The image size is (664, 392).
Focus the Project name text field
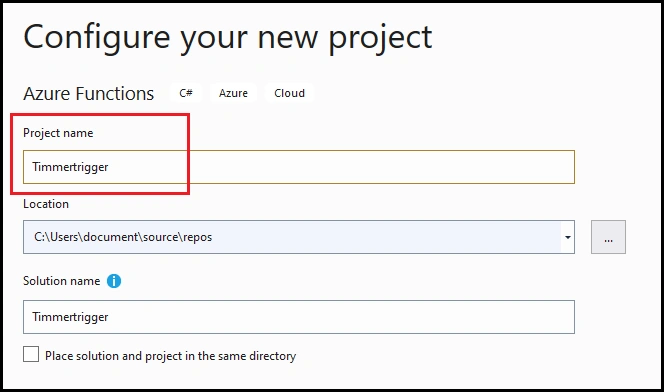(x=299, y=167)
